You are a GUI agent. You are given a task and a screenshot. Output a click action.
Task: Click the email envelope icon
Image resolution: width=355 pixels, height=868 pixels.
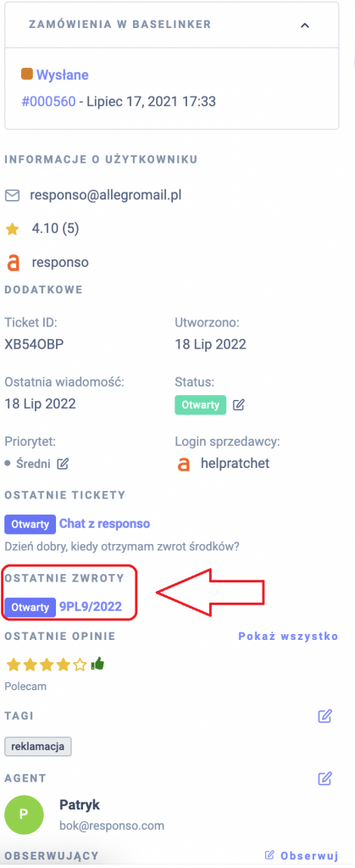click(x=12, y=196)
